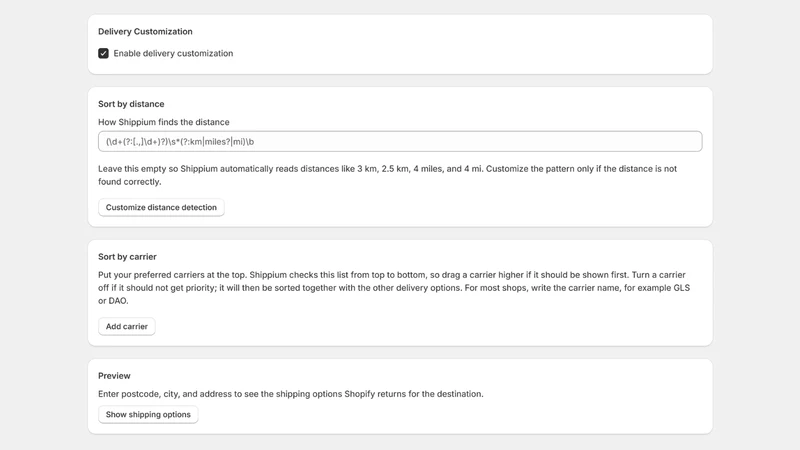The image size is (800, 450).
Task: Open Customize distance detection
Action: coord(161,207)
